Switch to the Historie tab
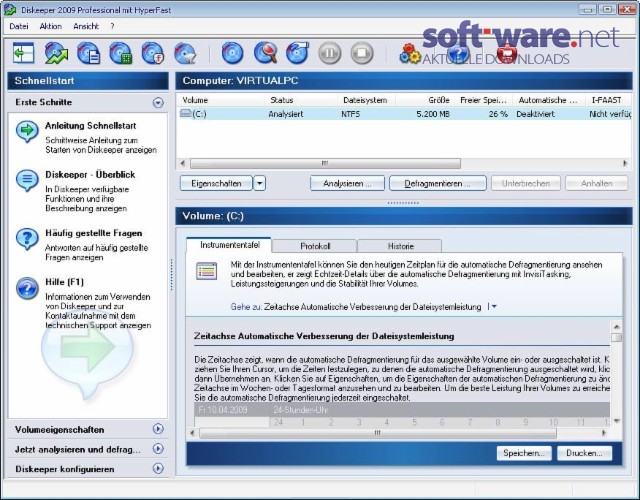This screenshot has height=500, width=640. 400,246
